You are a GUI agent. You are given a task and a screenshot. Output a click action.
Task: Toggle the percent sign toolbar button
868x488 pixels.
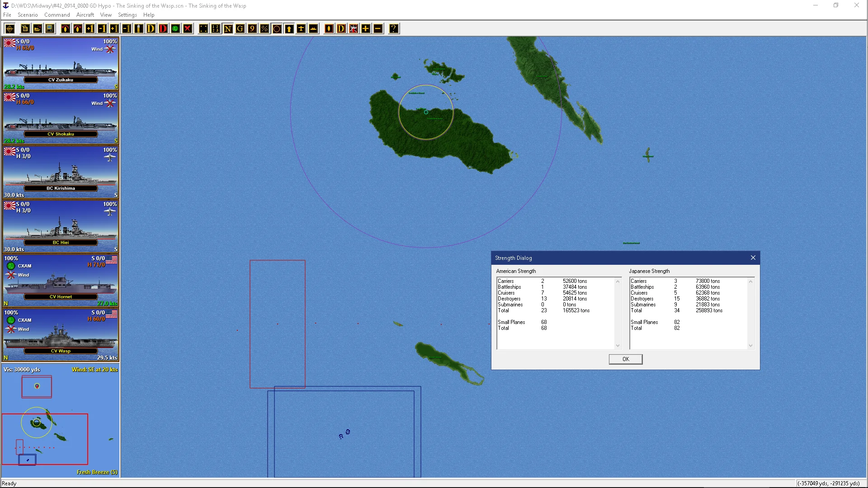264,29
